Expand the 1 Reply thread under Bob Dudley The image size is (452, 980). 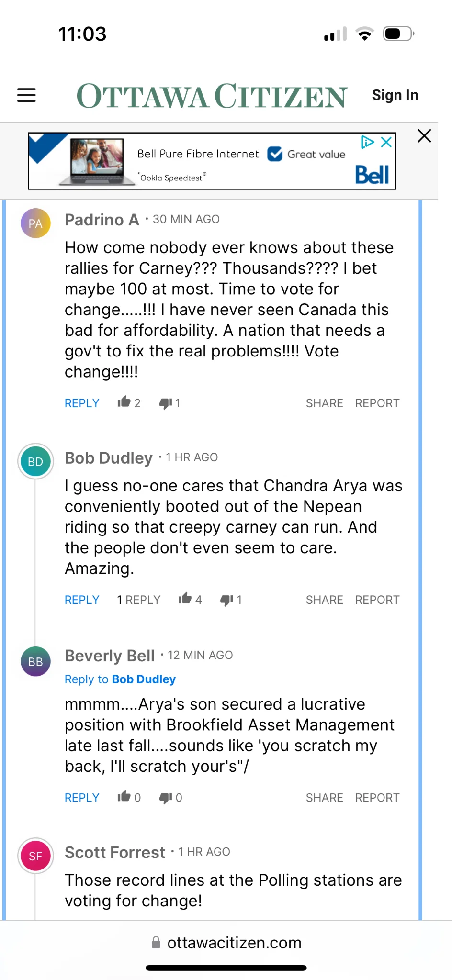[139, 600]
